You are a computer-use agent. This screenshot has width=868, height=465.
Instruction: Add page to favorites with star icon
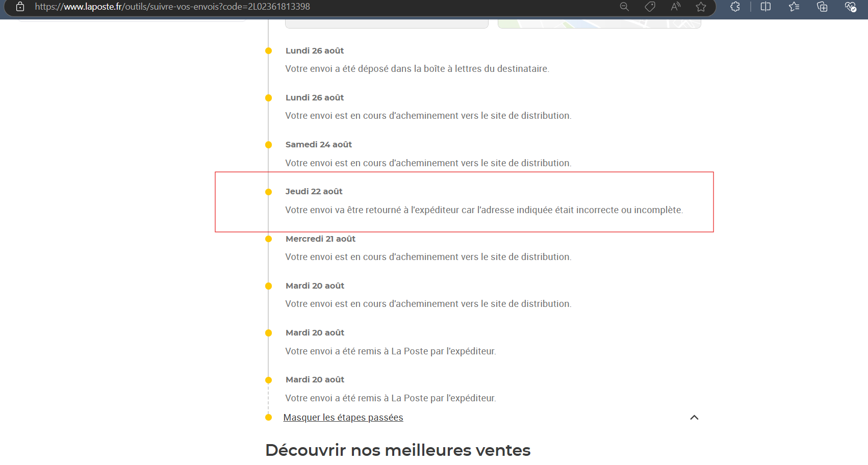coord(701,7)
